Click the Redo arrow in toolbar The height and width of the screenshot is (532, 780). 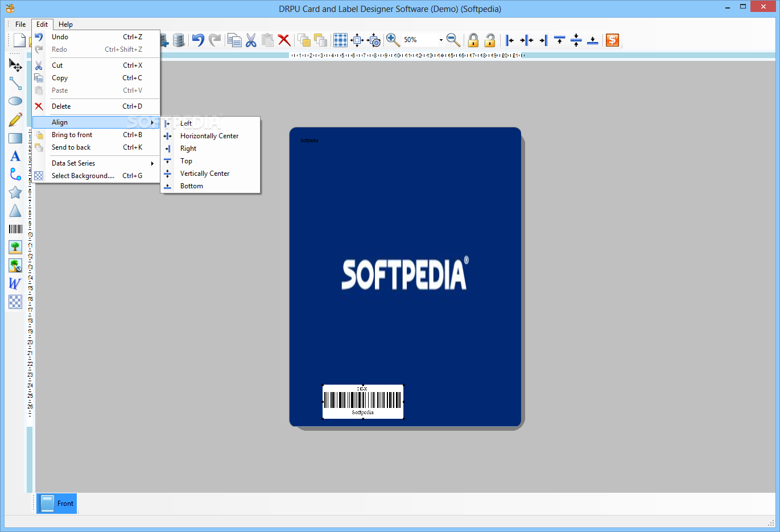point(214,40)
